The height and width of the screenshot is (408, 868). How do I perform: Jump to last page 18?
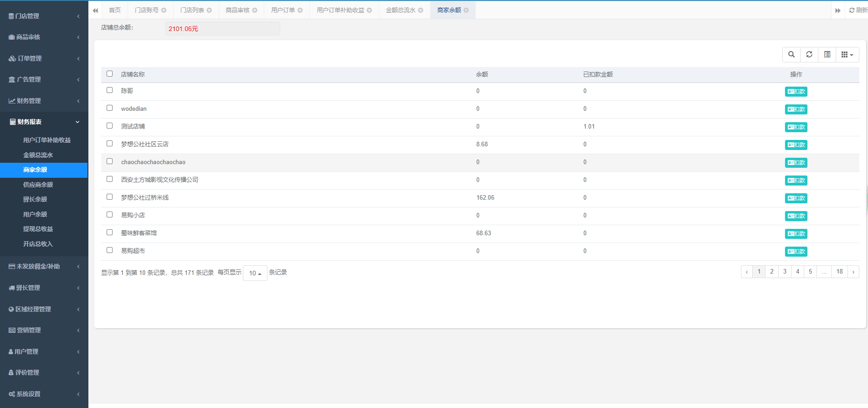839,272
